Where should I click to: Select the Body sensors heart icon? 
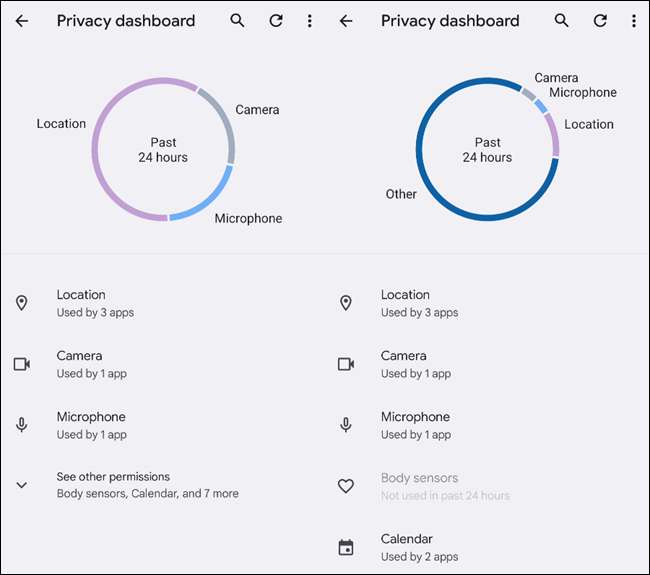click(346, 486)
